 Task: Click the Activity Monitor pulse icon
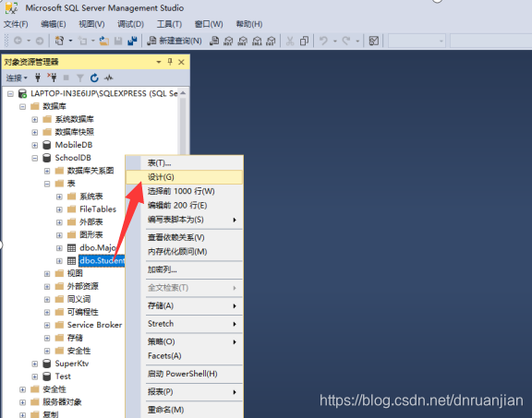pyautogui.click(x=109, y=78)
